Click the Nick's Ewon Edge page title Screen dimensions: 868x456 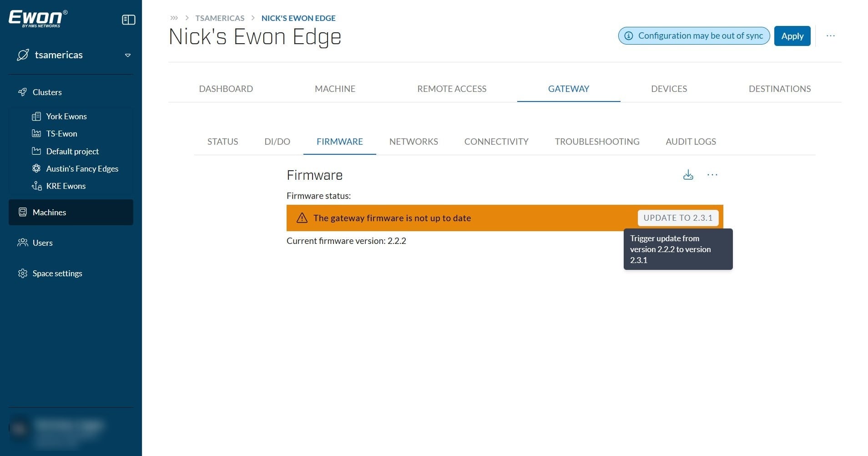[255, 37]
